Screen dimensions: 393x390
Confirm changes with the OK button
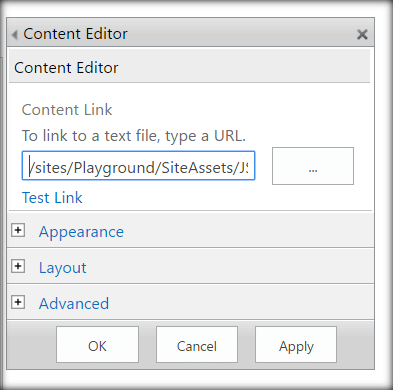coord(97,344)
